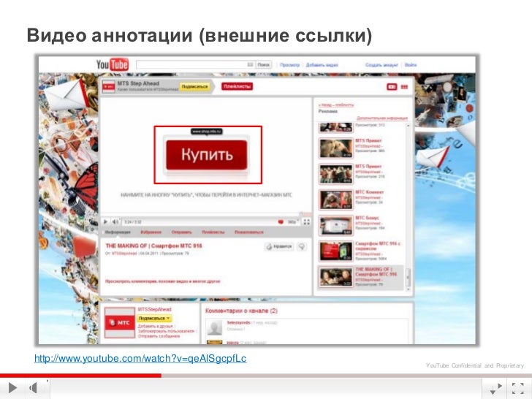532x399 pixels.
Task: Click playlist scrollbar up arrow
Action: coord(408,126)
